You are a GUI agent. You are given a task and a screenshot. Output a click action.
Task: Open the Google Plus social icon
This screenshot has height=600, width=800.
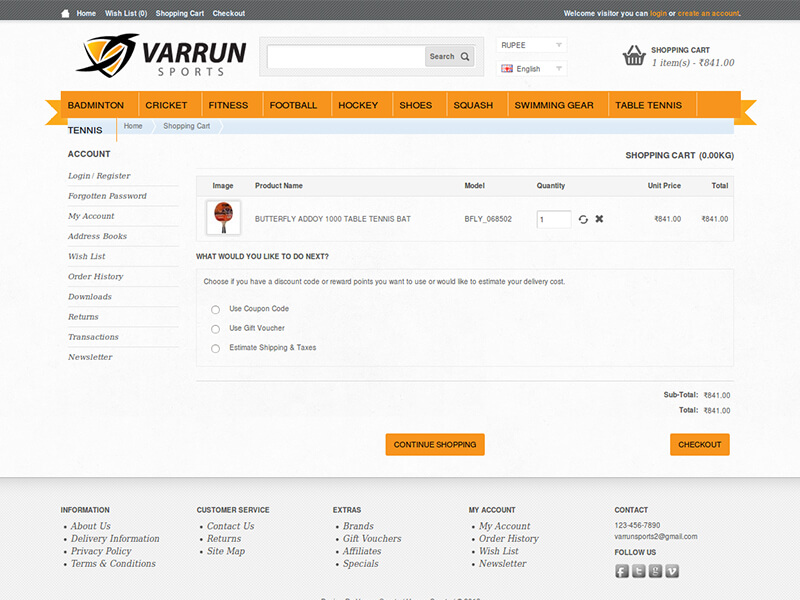tap(655, 571)
